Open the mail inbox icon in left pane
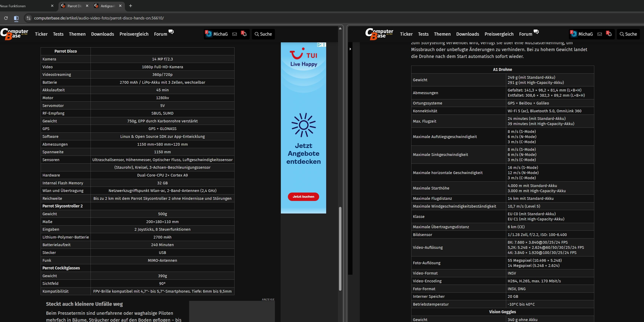The width and height of the screenshot is (644, 322). pyautogui.click(x=234, y=34)
